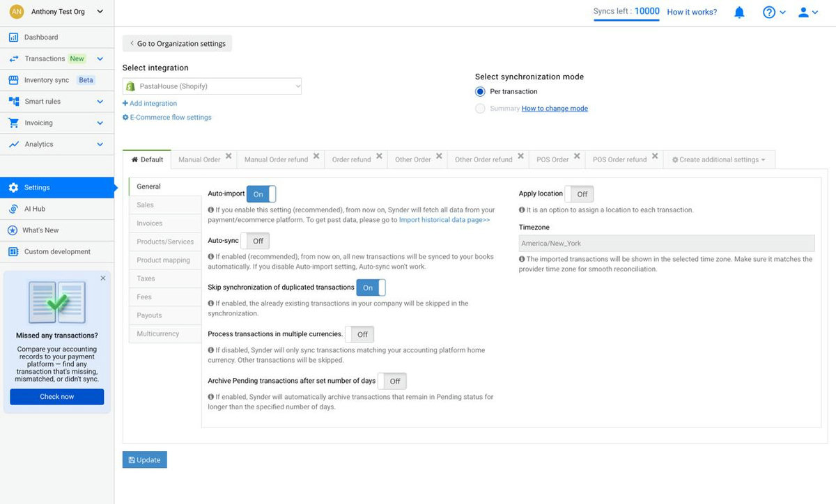836x504 pixels.
Task: Click the Transactions arrows icon
Action: point(13,58)
